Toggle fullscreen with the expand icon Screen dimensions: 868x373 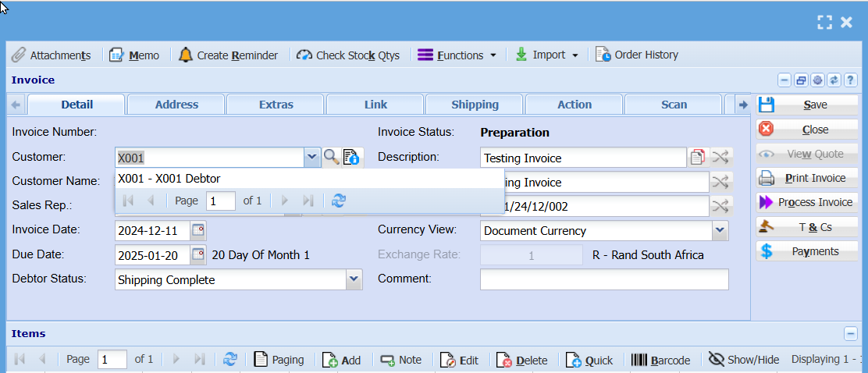824,22
